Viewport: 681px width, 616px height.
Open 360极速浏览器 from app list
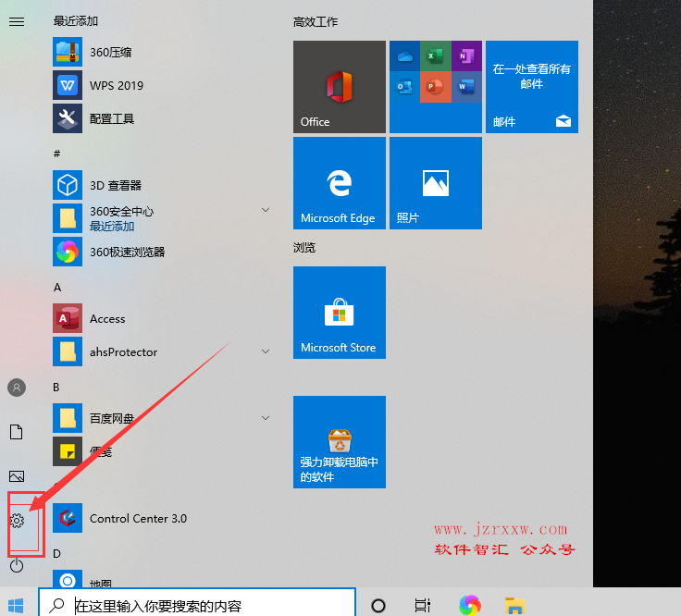[x=162, y=252]
